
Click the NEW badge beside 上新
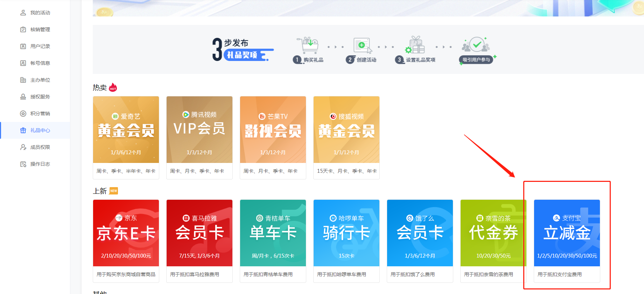tap(114, 191)
